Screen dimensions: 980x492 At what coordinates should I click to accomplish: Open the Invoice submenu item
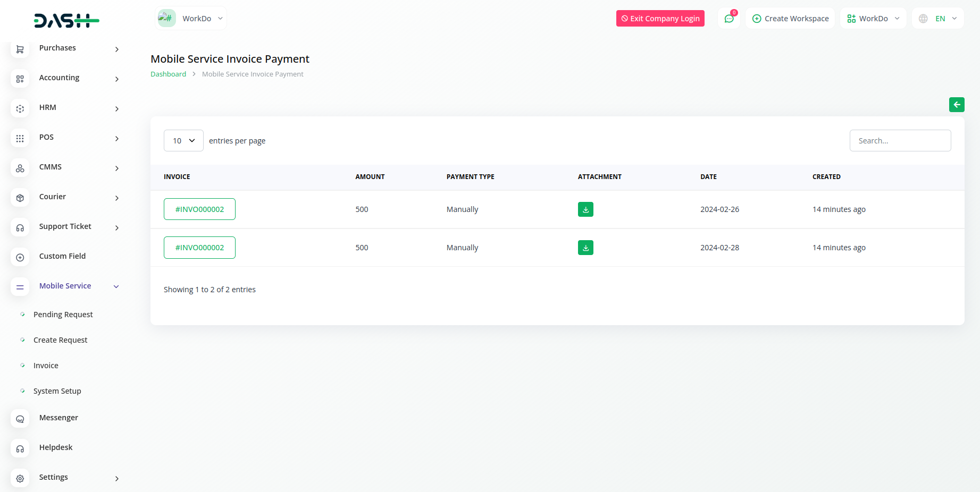[x=46, y=366]
